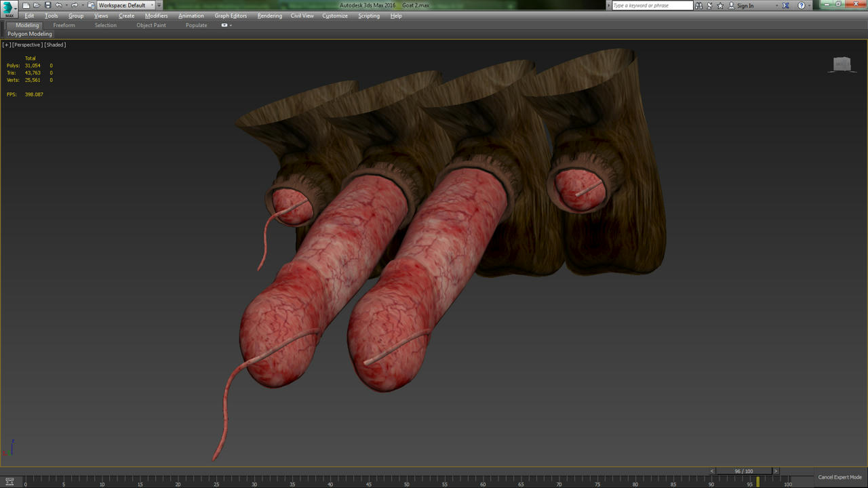Expand the InfoCenter search arrow

608,5
